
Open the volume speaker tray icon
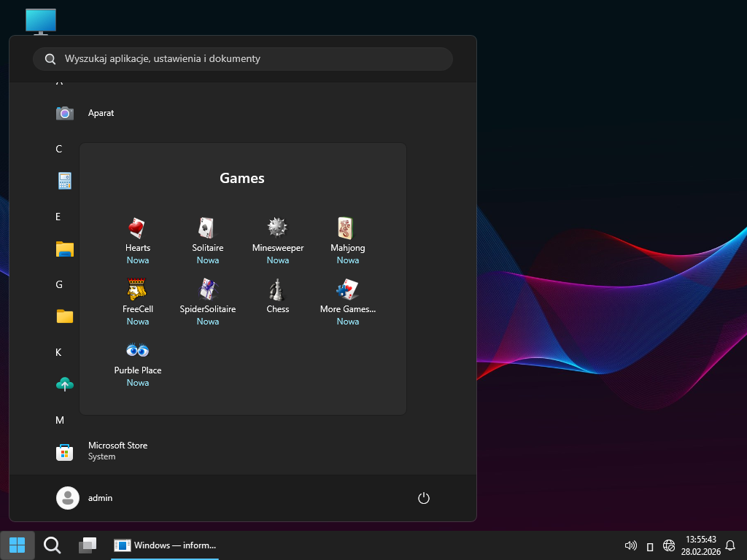(x=631, y=545)
